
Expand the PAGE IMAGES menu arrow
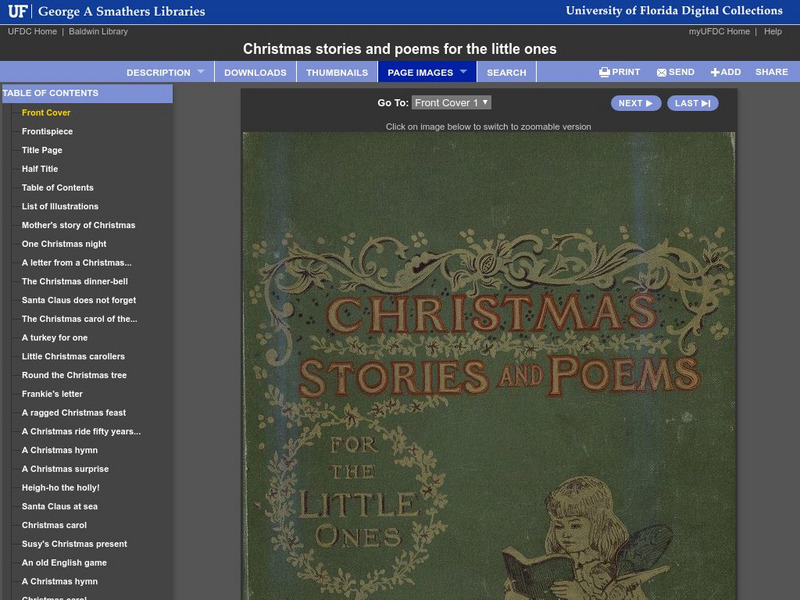tap(463, 71)
